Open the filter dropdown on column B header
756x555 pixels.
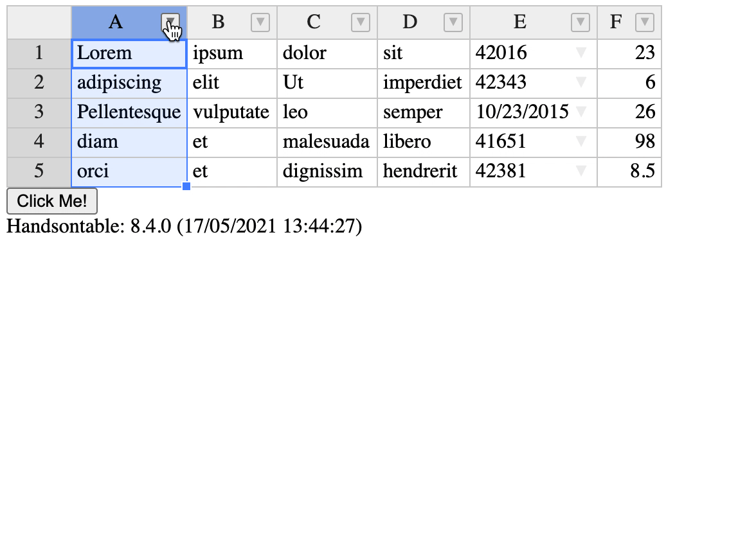[x=260, y=22]
